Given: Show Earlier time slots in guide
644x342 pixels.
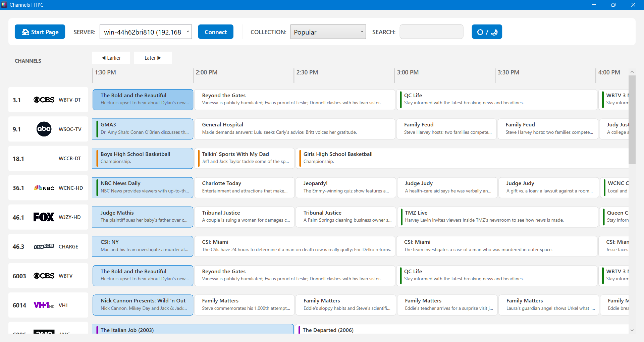Looking at the screenshot, I should tap(111, 58).
